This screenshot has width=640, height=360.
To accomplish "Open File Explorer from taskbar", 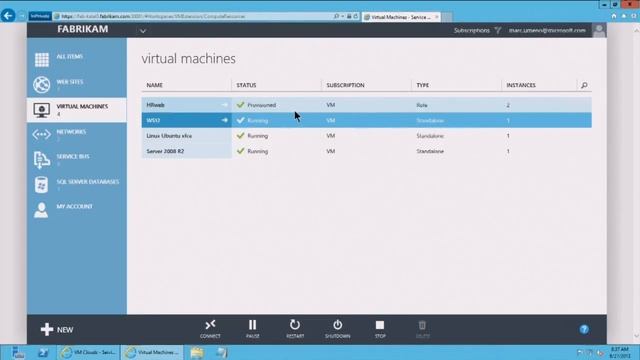I will tap(197, 352).
